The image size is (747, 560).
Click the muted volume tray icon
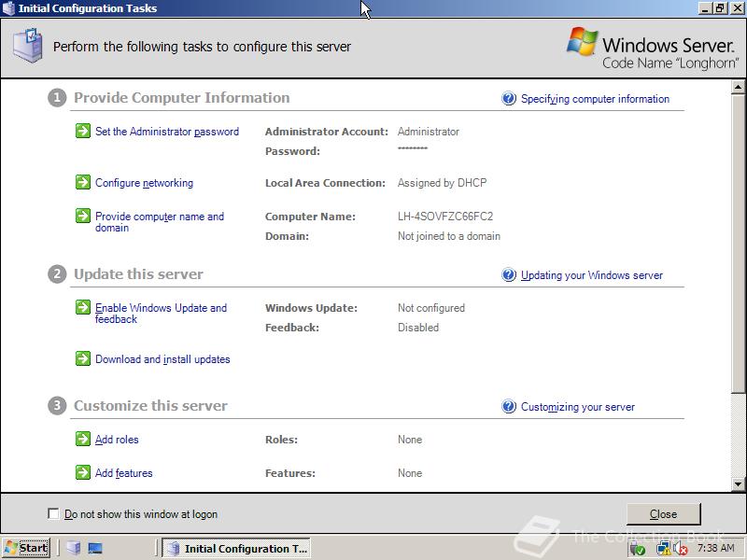681,549
